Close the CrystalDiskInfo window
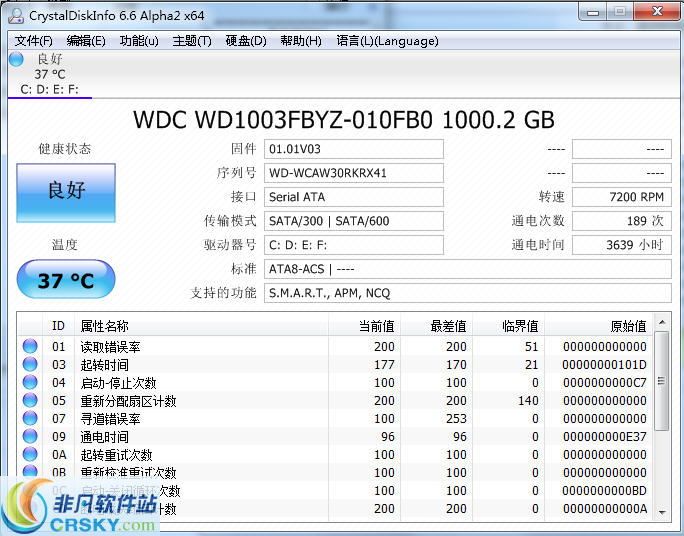 (x=657, y=11)
